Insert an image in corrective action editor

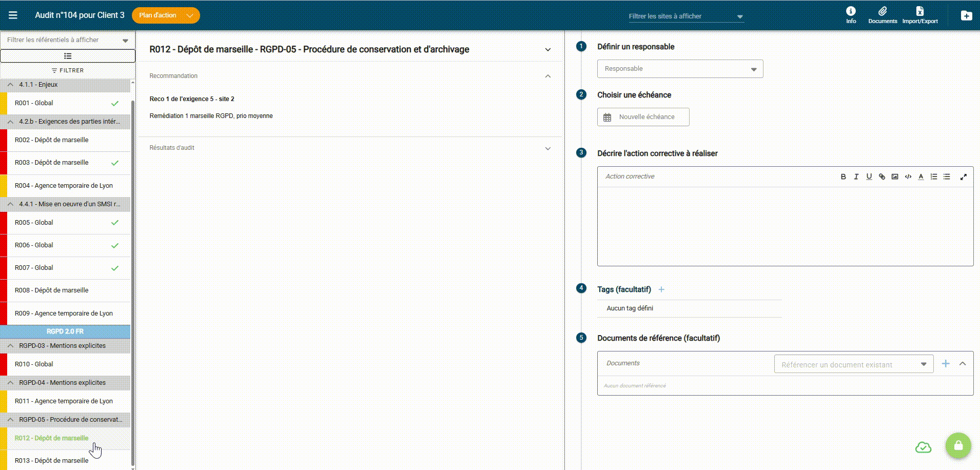point(895,177)
